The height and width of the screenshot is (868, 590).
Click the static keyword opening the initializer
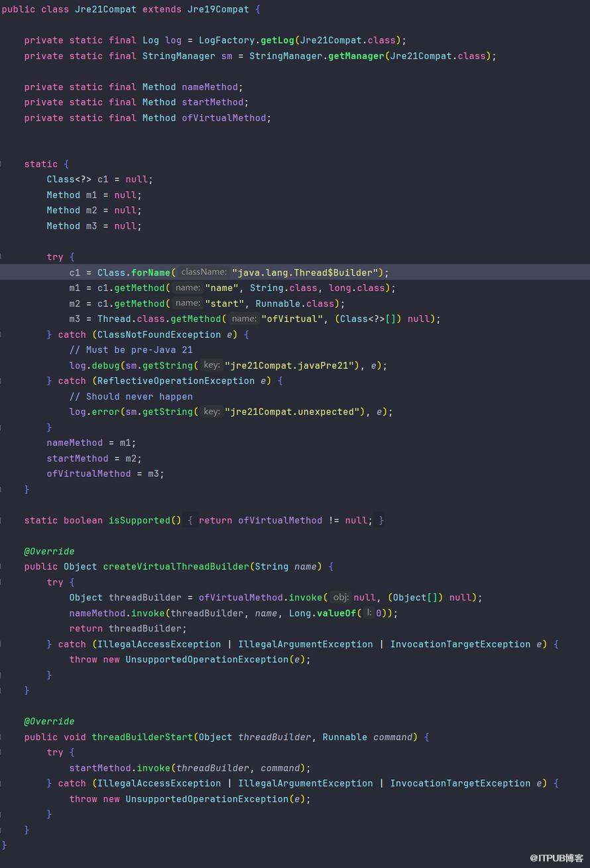pos(41,164)
